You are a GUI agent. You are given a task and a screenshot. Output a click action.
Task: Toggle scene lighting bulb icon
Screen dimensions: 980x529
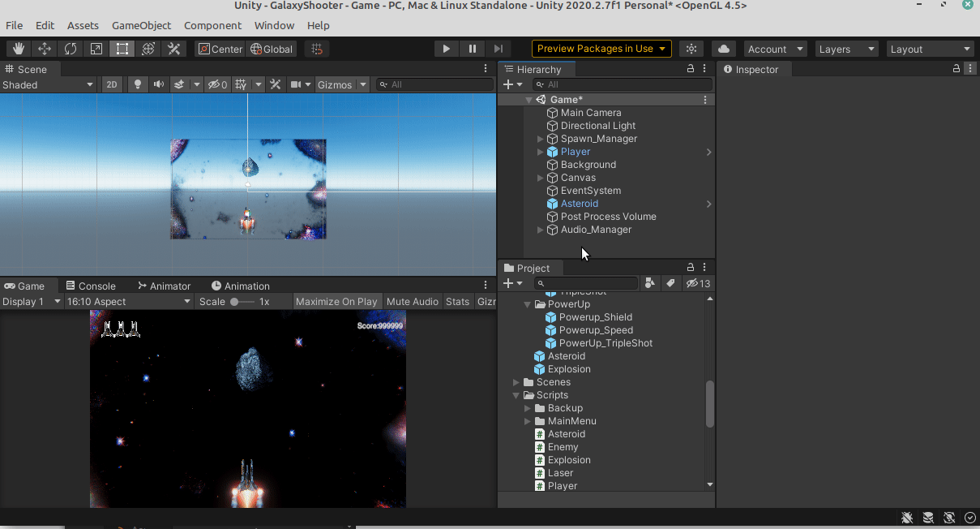coord(138,84)
